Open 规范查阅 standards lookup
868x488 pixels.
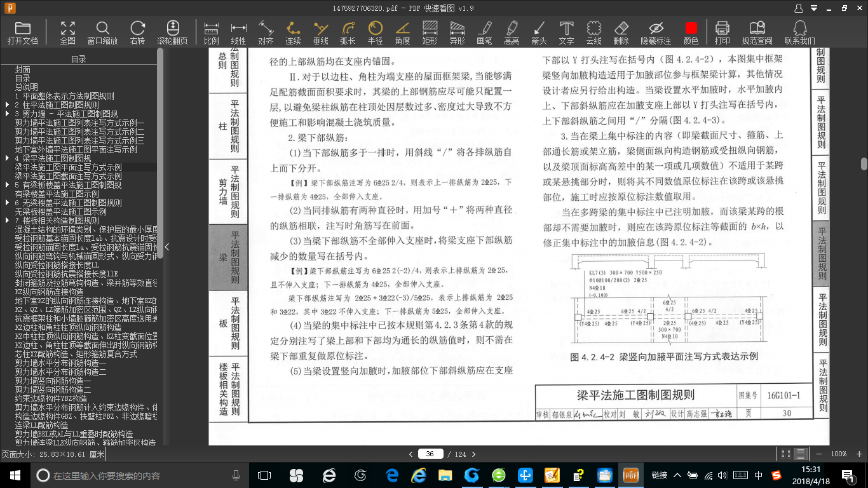(757, 32)
